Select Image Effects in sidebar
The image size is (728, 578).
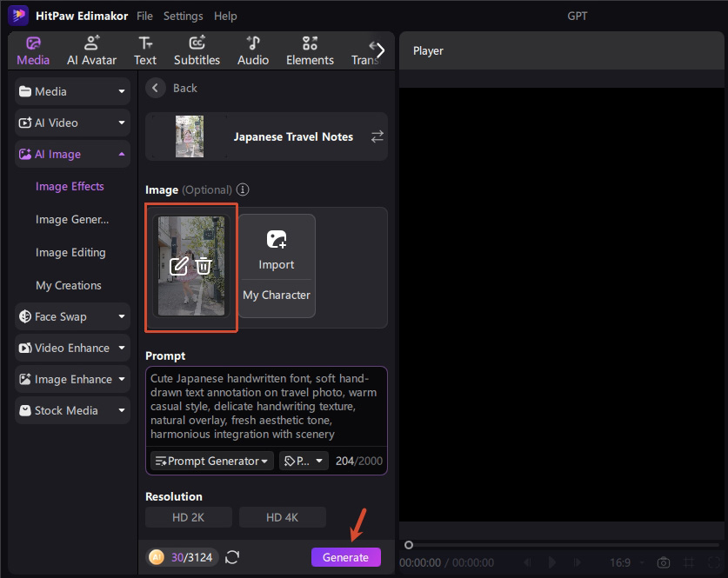click(70, 187)
